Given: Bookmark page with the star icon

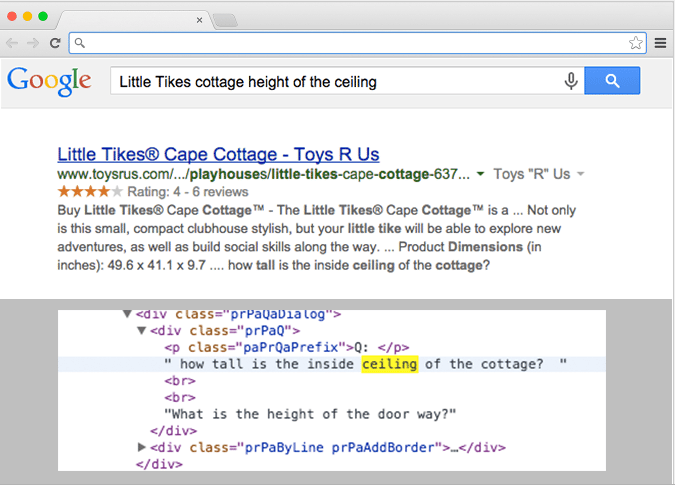Looking at the screenshot, I should pos(635,43).
